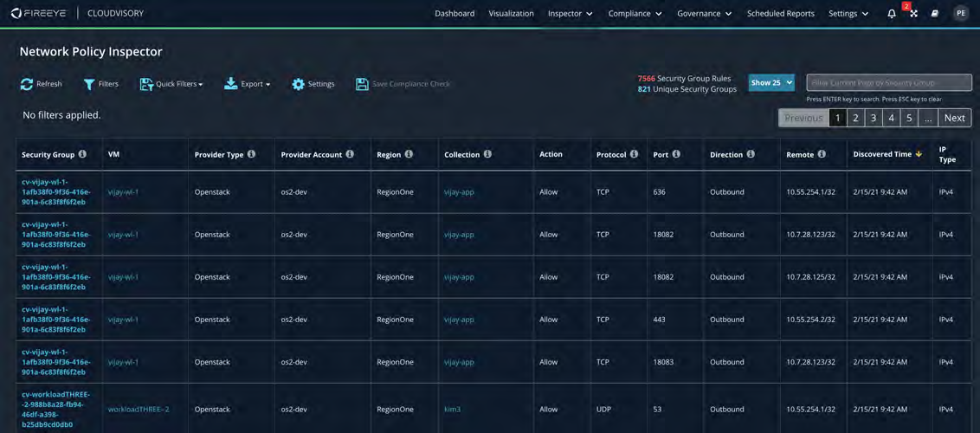Click info icon next to Security Group
The height and width of the screenshot is (433, 980).
82,154
